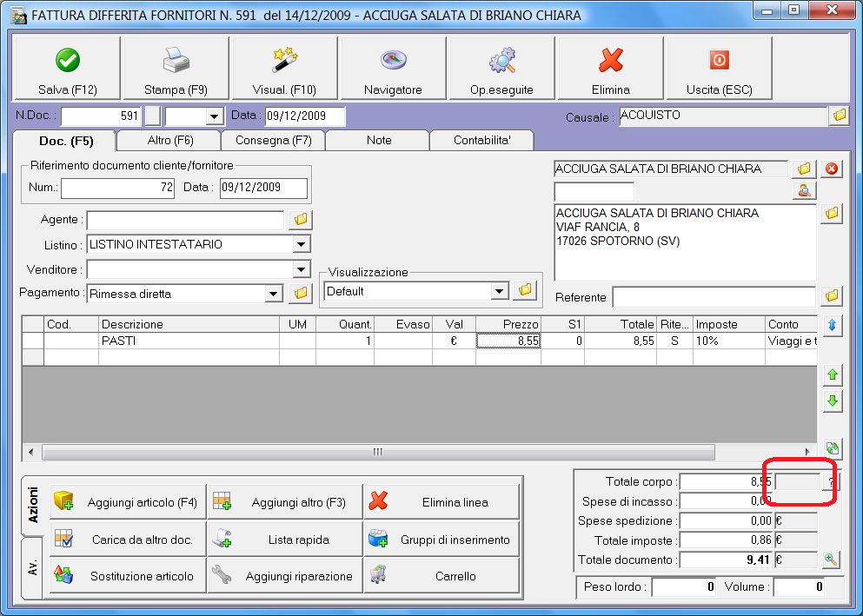
Task: Click the Elimina red X toolbar button
Action: click(x=610, y=68)
